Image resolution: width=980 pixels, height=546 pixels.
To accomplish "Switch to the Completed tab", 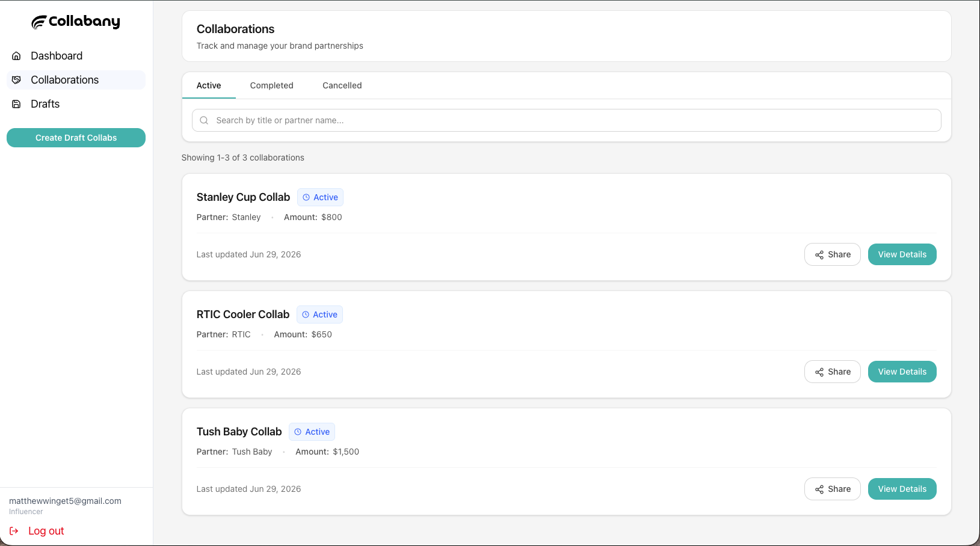I will [272, 85].
